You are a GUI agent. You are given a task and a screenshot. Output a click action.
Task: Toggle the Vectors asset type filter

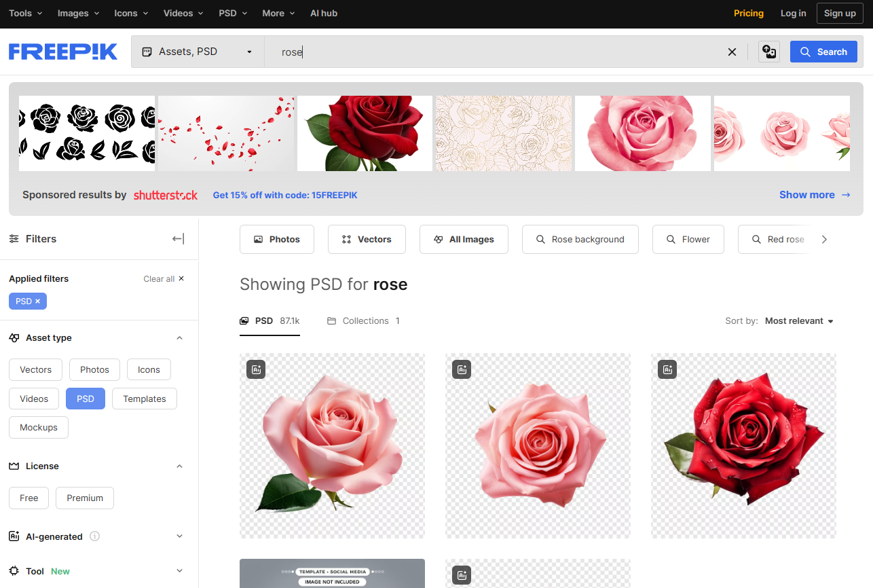tap(35, 370)
